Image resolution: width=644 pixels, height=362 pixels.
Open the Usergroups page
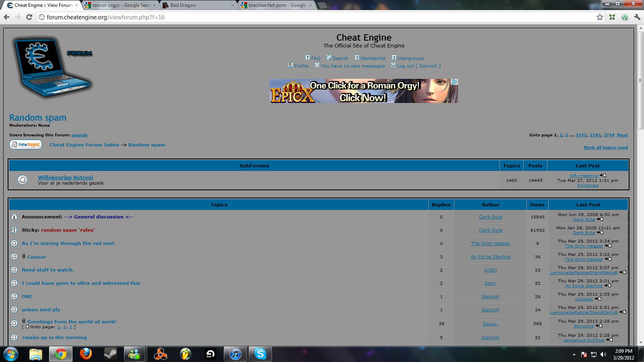[411, 58]
